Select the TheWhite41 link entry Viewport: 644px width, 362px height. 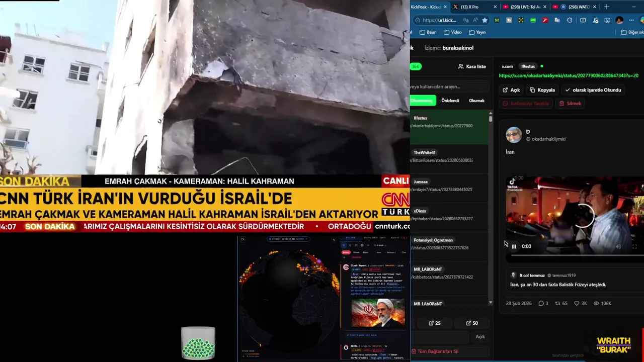449,158
